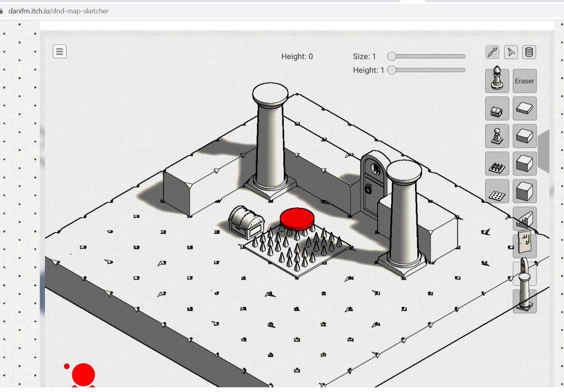564x392 pixels.
Task: Click the 'Height: 0' readout
Action: (297, 56)
